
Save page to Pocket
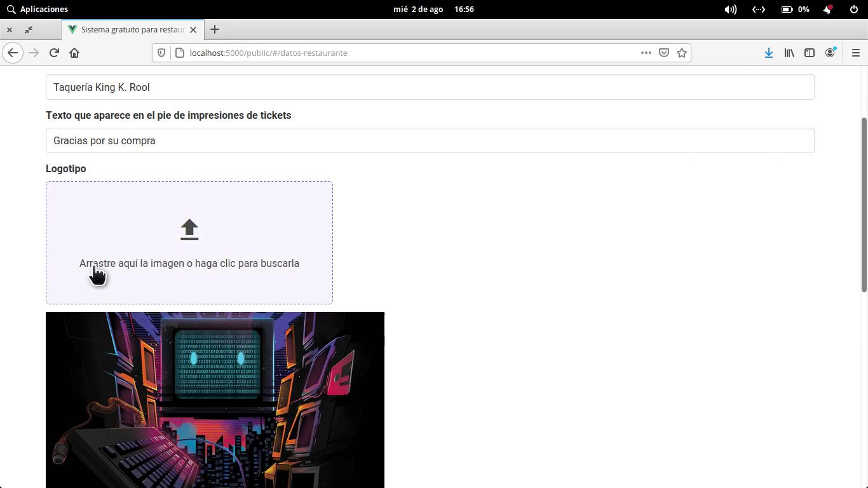pyautogui.click(x=664, y=53)
